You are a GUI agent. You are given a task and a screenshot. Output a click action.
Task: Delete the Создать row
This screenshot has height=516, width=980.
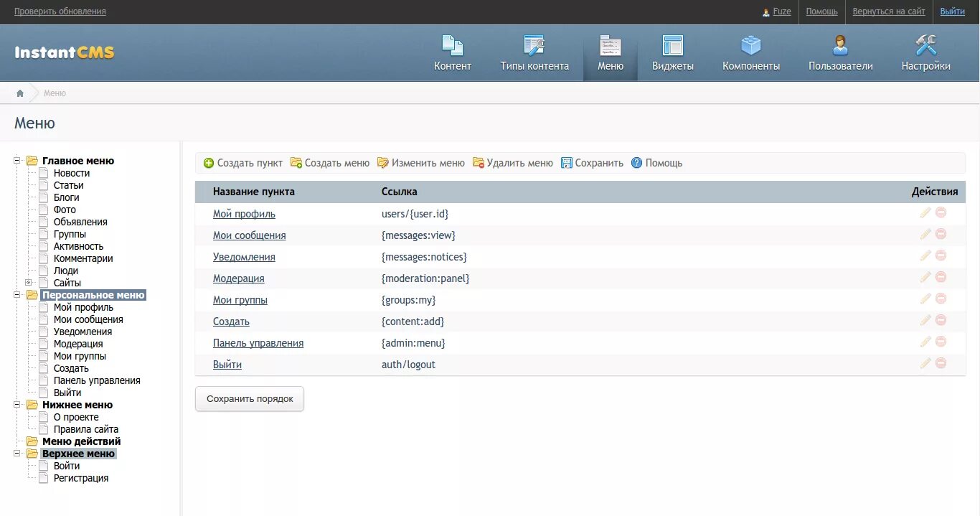click(x=941, y=320)
